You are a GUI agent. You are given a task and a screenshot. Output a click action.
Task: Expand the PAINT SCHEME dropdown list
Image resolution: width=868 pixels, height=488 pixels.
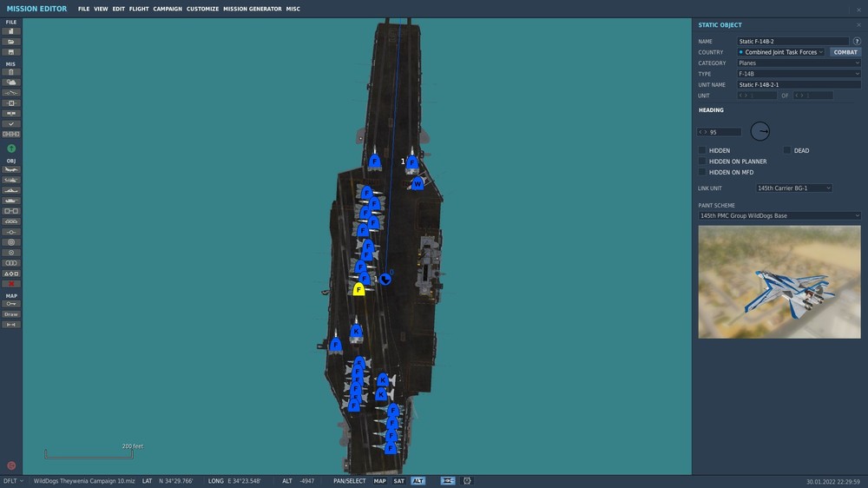point(779,215)
